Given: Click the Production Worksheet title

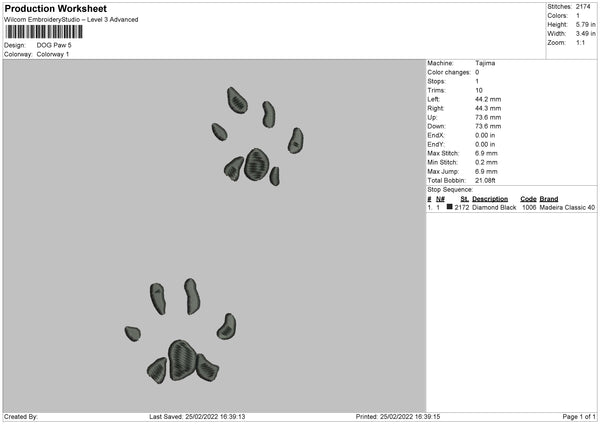Looking at the screenshot, I should point(55,8).
